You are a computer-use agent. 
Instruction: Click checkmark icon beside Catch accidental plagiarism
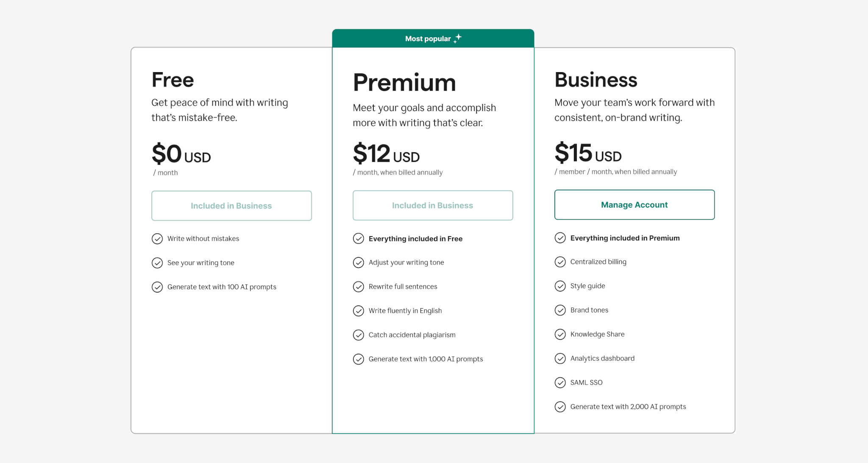click(x=359, y=335)
